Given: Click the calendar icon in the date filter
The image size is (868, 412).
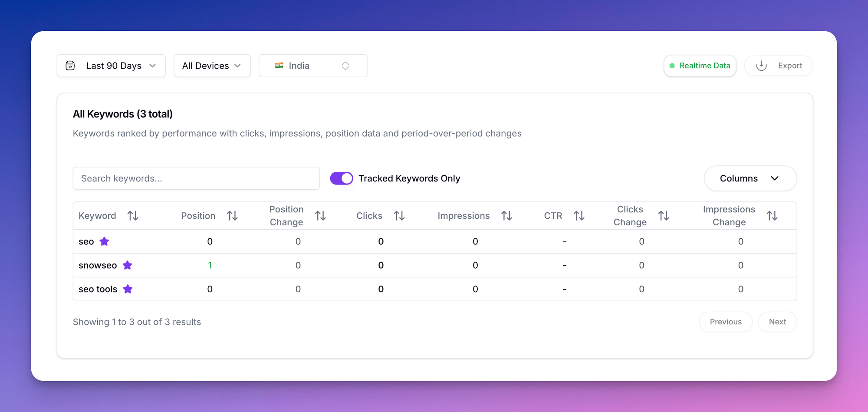Looking at the screenshot, I should [70, 66].
